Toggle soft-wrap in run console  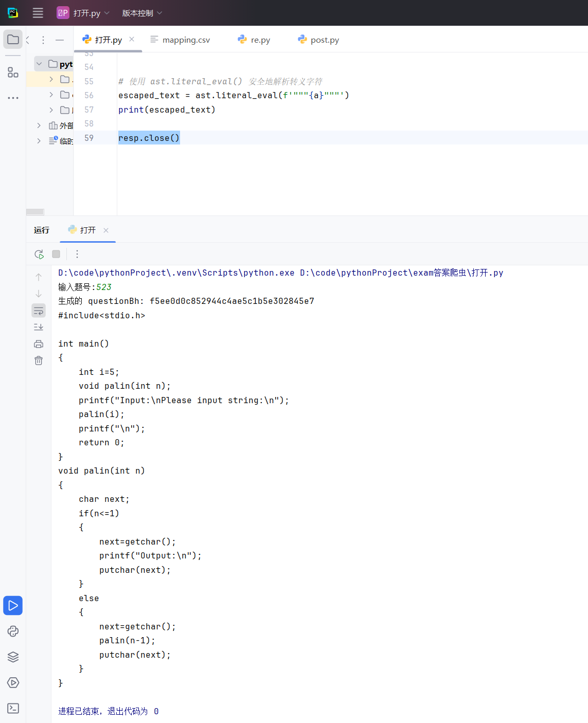39,311
